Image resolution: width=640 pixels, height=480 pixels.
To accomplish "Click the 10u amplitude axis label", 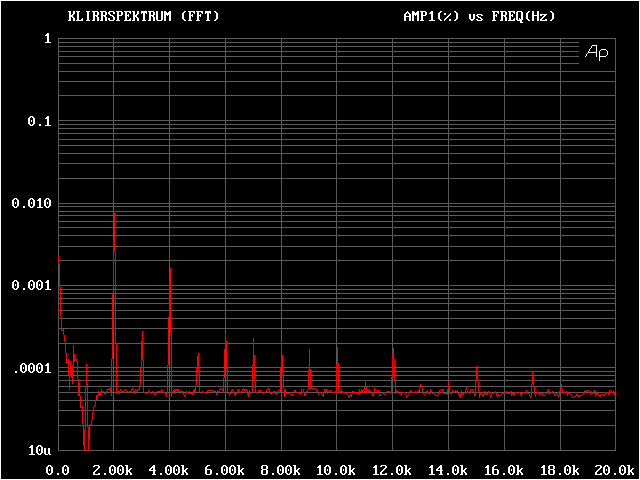I will 40,450.
